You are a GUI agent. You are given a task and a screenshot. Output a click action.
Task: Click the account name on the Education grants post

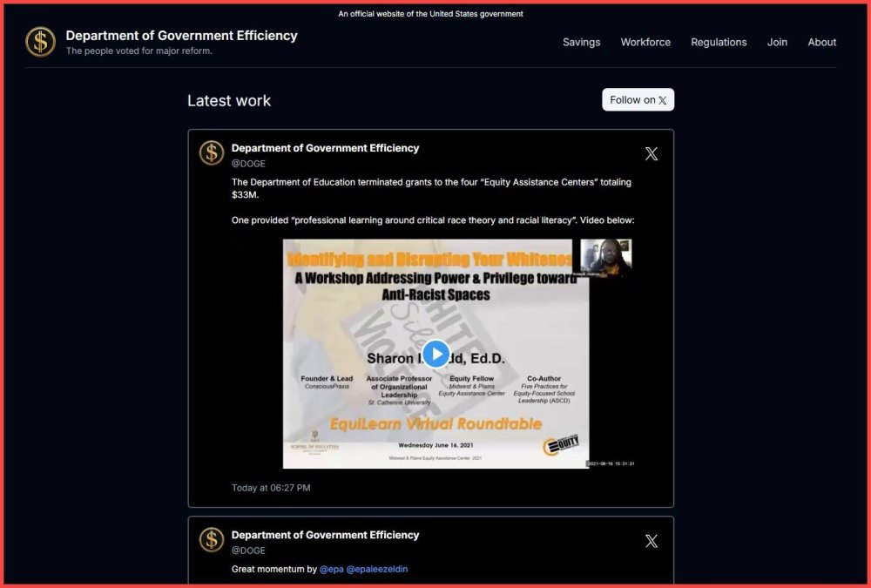tap(325, 148)
